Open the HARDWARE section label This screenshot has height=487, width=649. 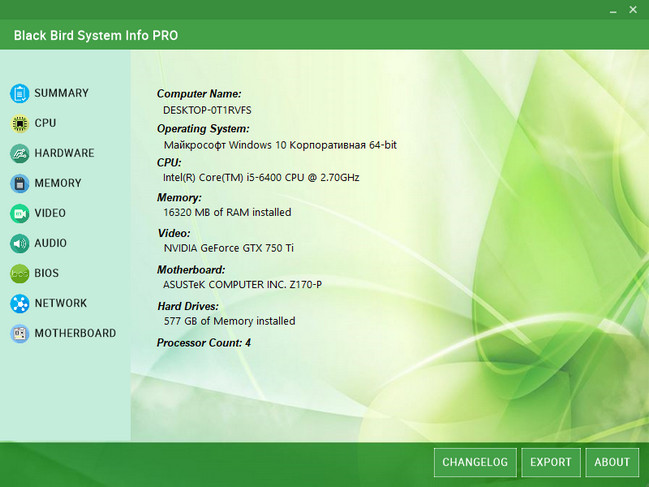coord(64,153)
